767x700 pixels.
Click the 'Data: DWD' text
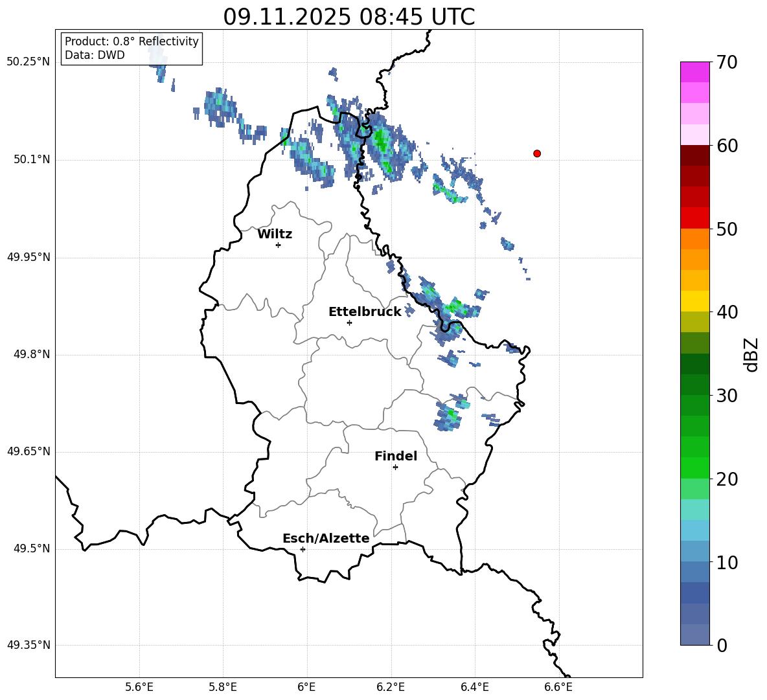pos(95,55)
